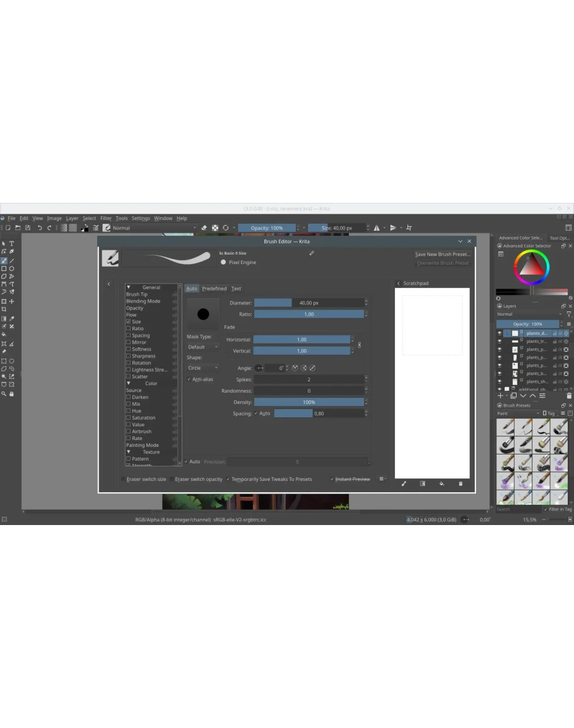Screen dimensions: 574x728
Task: Click the rename brush pencil icon
Action: pos(312,253)
